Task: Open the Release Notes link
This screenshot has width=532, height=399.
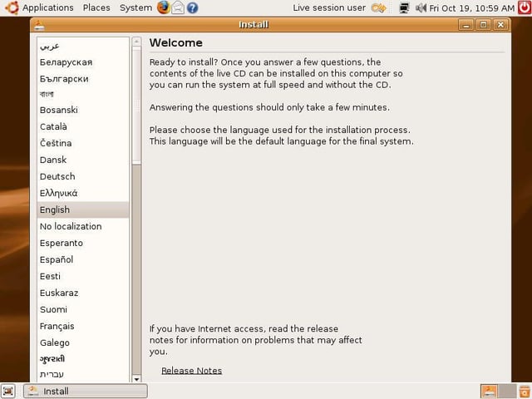Action: pos(192,371)
